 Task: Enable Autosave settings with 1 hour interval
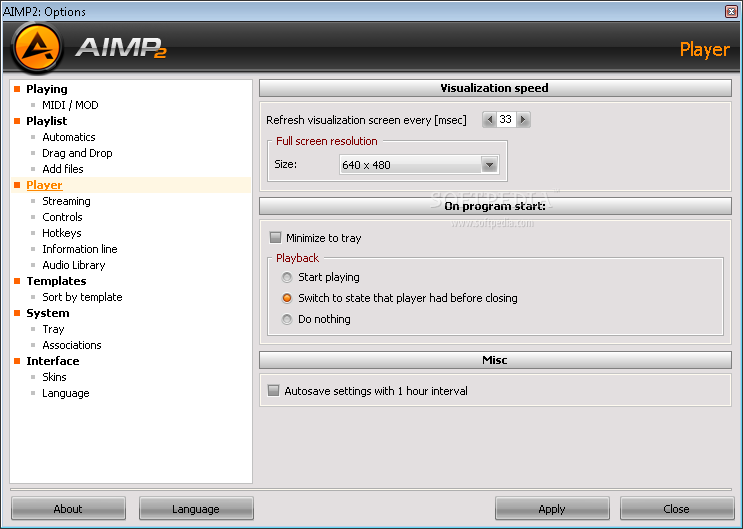[x=273, y=391]
